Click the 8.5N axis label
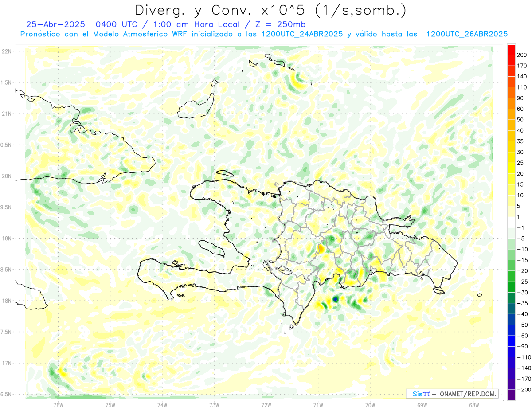This screenshot has width=532, height=411. tap(6, 270)
